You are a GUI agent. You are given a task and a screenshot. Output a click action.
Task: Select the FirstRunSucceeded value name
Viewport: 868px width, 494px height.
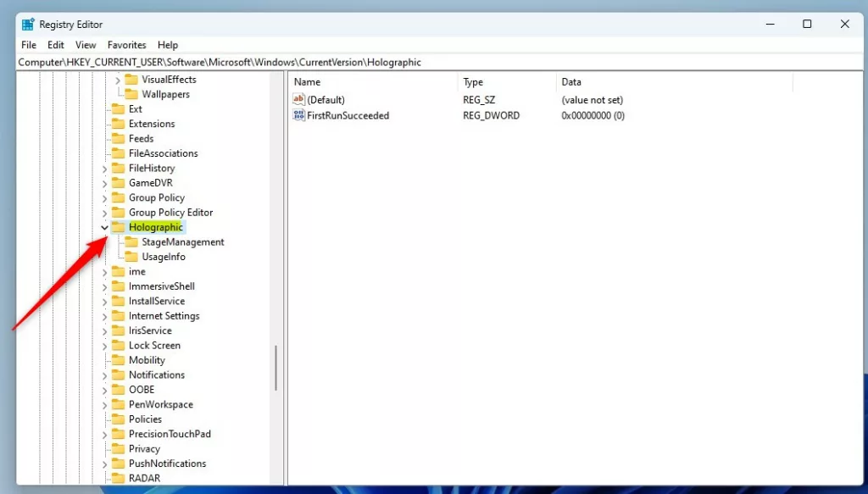(348, 115)
